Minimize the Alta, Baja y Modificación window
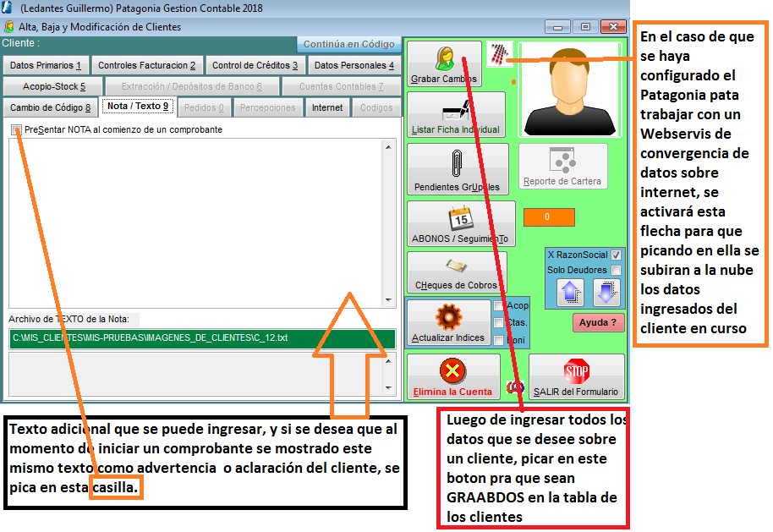This screenshot has width=773, height=532. coord(558,27)
